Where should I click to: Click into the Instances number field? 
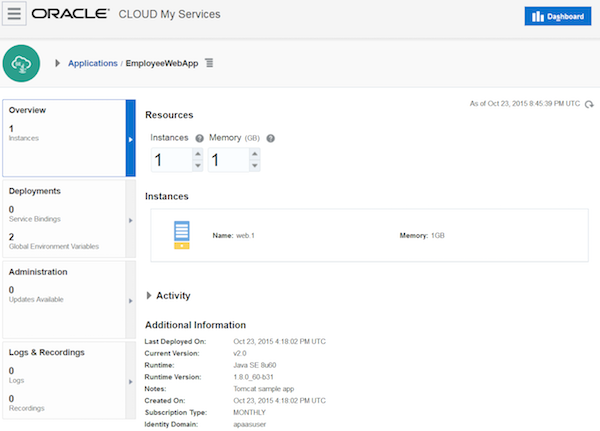[x=170, y=160]
